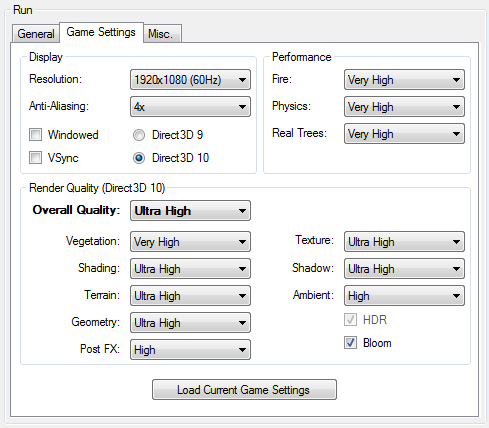Expand the Anti-Aliasing dropdown
The width and height of the screenshot is (489, 428).
(190, 107)
